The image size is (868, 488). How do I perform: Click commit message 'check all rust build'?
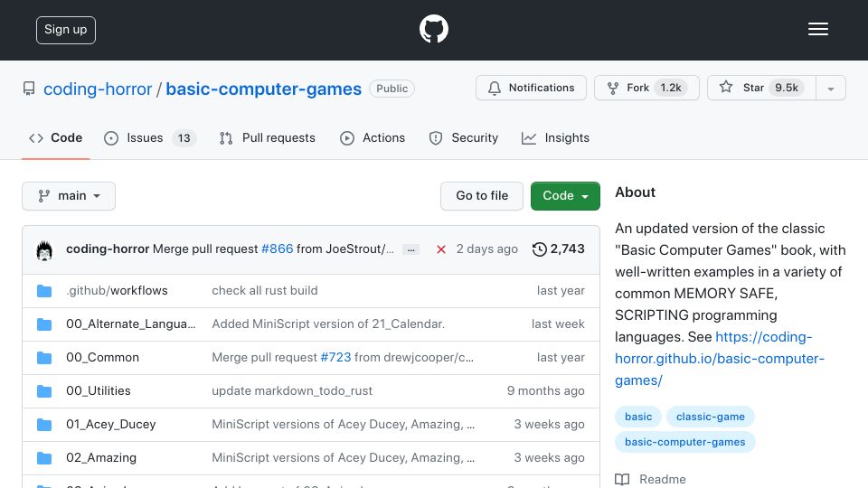tap(265, 290)
